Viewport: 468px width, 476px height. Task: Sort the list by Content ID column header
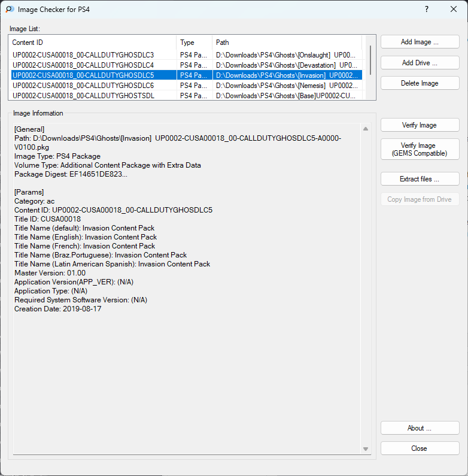[93, 43]
